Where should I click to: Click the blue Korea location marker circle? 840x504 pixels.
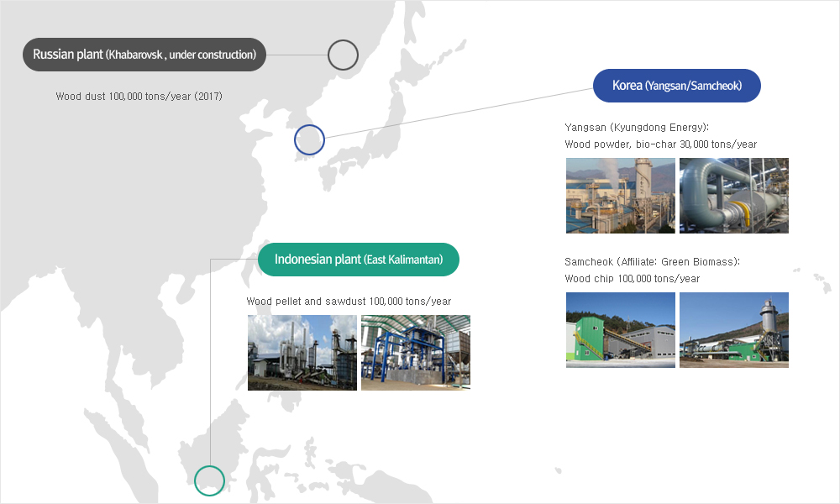[x=309, y=139]
